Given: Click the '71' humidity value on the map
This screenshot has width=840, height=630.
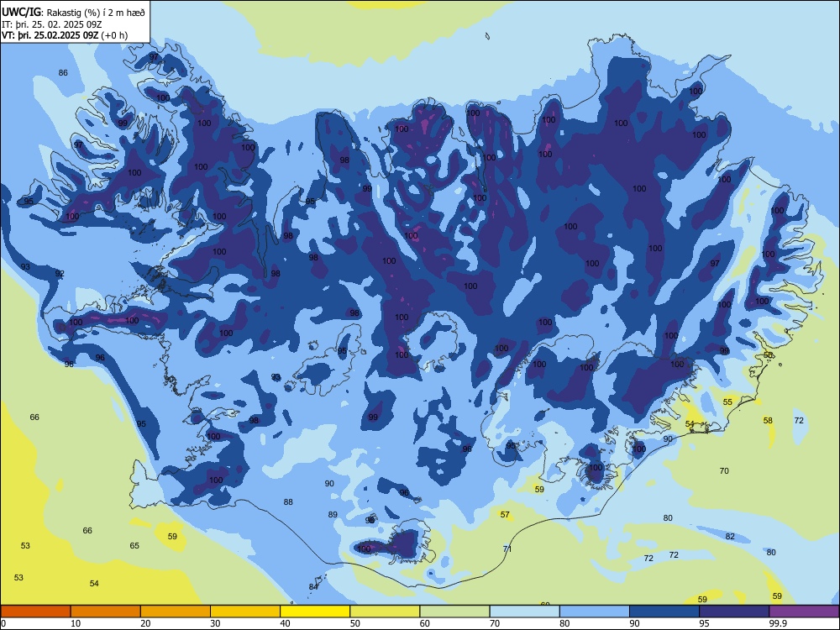Looking at the screenshot, I should coord(507,549).
